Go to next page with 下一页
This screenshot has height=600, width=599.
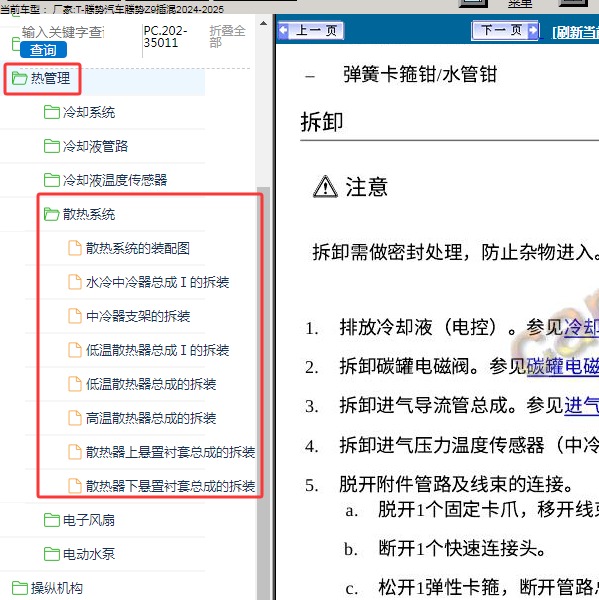pyautogui.click(x=505, y=30)
